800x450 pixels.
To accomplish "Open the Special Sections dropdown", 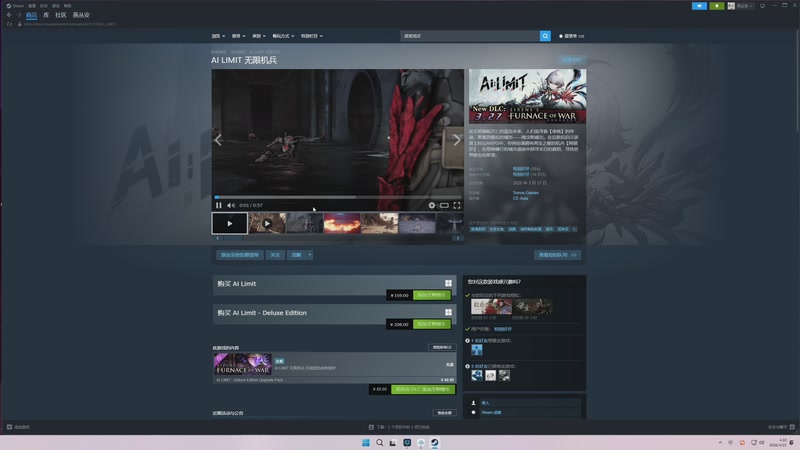I will click(x=312, y=36).
